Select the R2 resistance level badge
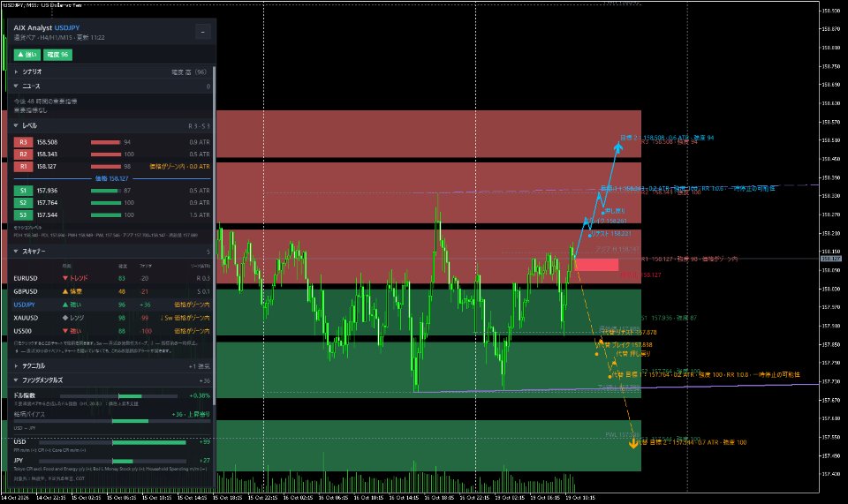848x504 pixels. 23,154
